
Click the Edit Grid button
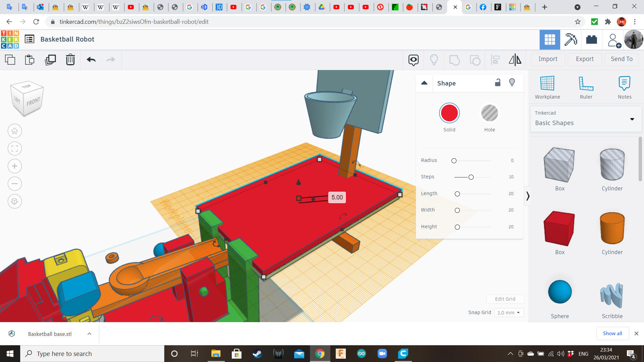[x=505, y=299]
